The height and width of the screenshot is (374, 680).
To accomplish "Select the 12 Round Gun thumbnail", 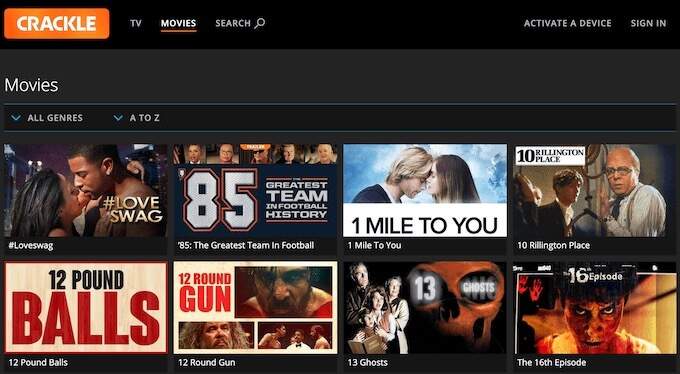I will pyautogui.click(x=255, y=308).
